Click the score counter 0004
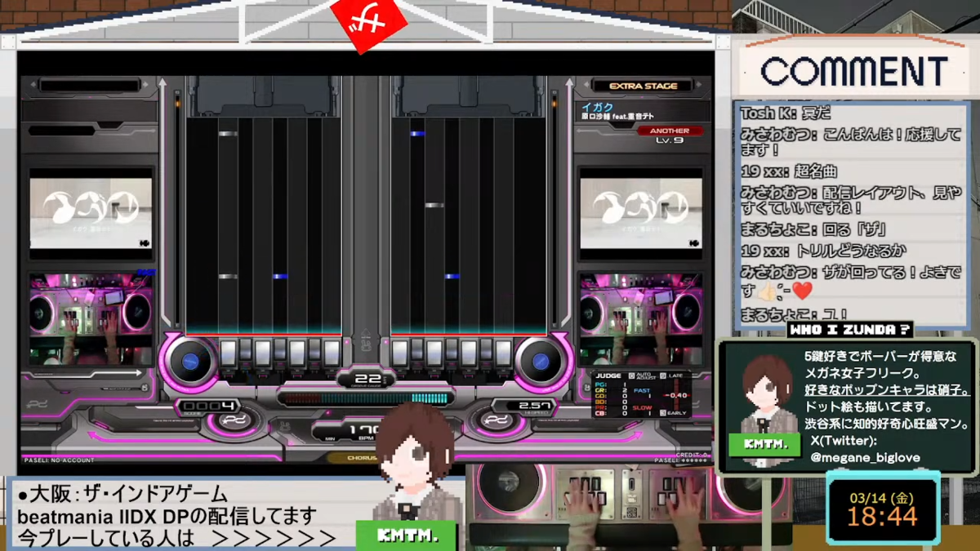The image size is (980, 551). 209,405
